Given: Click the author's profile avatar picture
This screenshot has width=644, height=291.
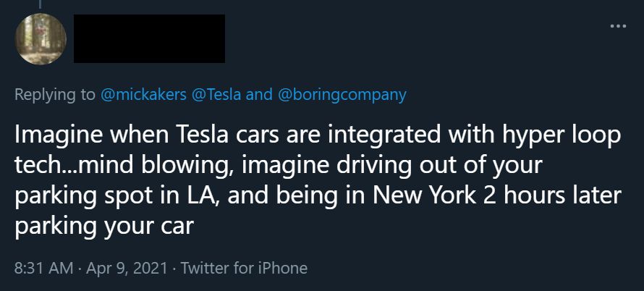Looking at the screenshot, I should [x=41, y=39].
